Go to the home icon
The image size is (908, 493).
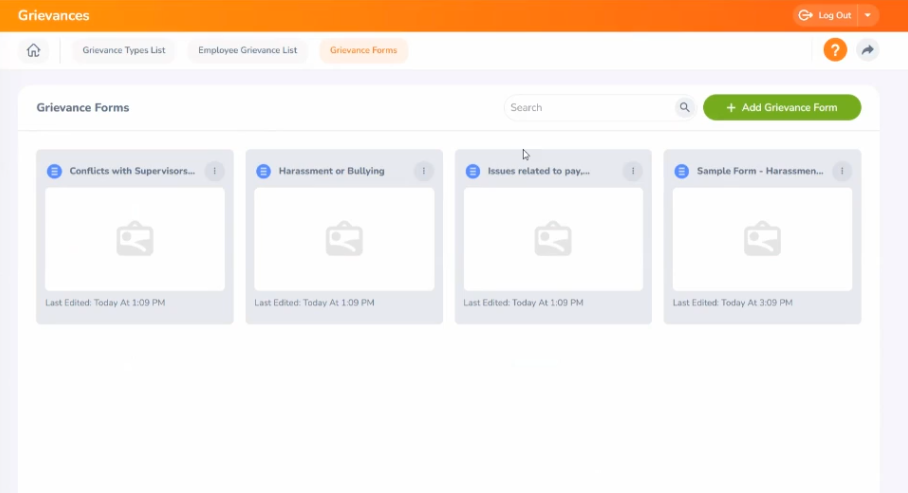click(34, 50)
